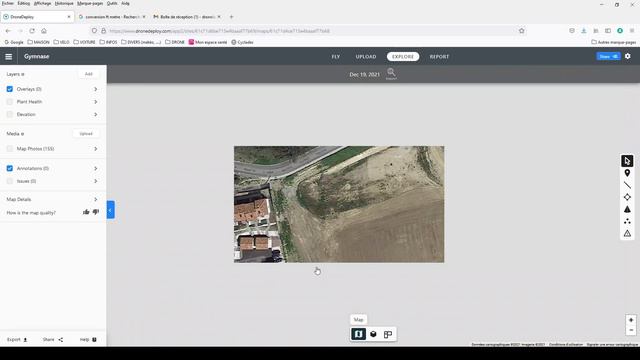The height and width of the screenshot is (360, 640).
Task: Expand the Issues row chevron
Action: [x=96, y=181]
